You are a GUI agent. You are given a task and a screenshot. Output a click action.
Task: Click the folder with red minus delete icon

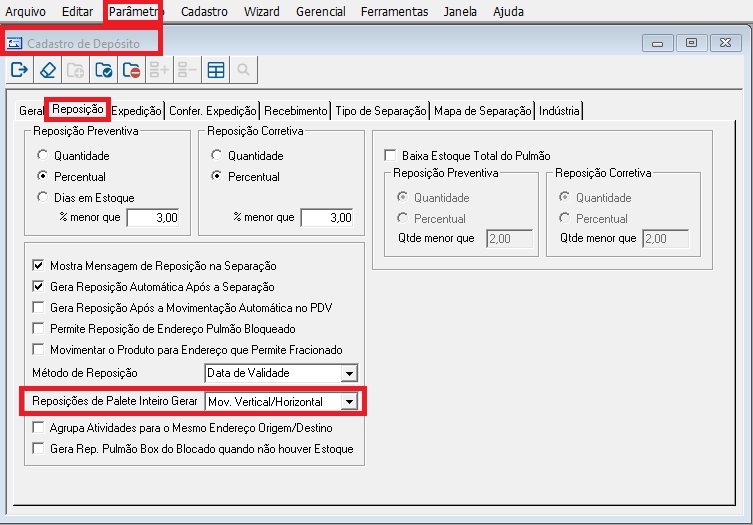[131, 70]
